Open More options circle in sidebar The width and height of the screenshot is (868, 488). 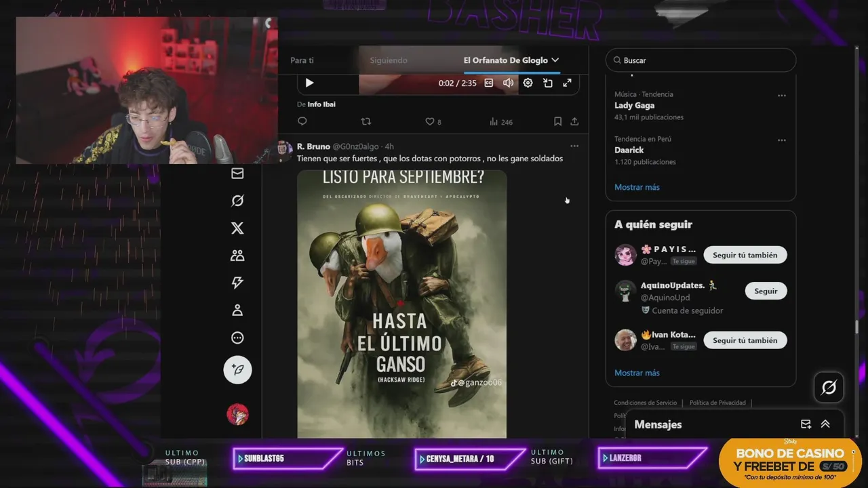[237, 338]
